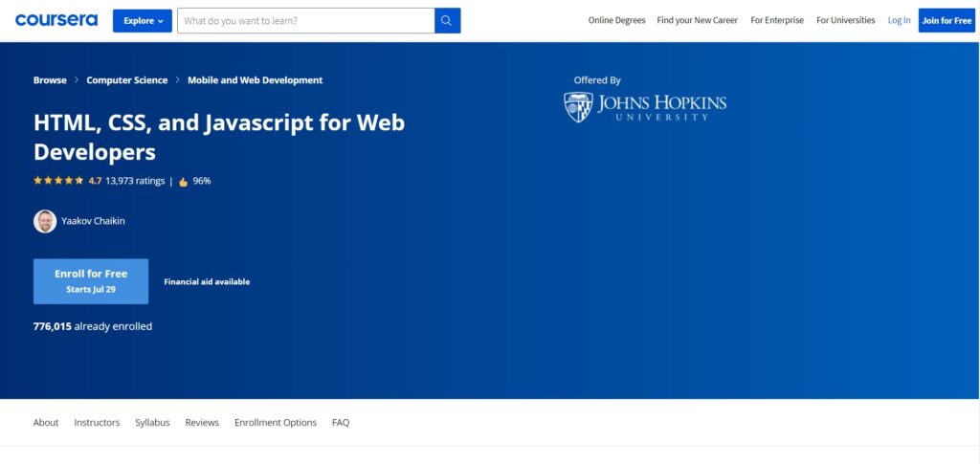The width and height of the screenshot is (980, 464).
Task: Click the course title heading
Action: coord(219,138)
